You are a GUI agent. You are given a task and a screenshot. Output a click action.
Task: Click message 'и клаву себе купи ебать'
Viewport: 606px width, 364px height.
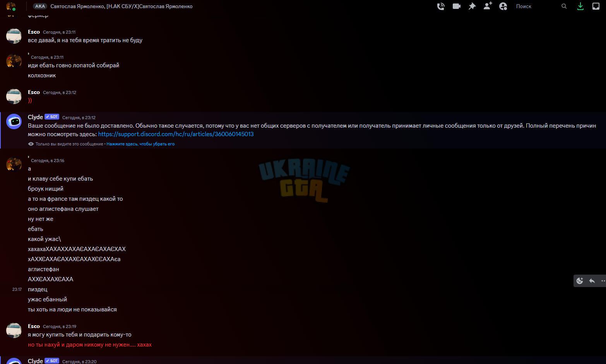[x=60, y=179]
